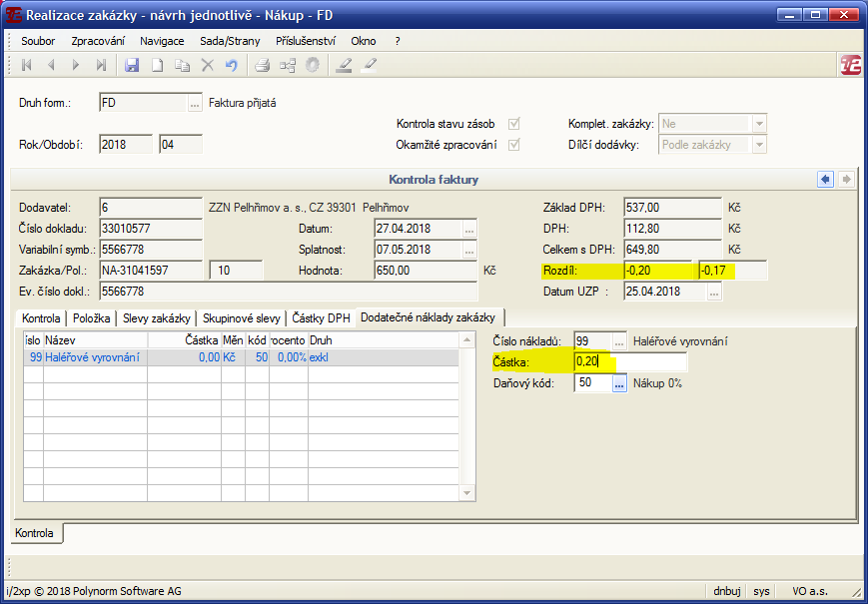Open the ? help menu
This screenshot has width=868, height=604.
coord(397,41)
